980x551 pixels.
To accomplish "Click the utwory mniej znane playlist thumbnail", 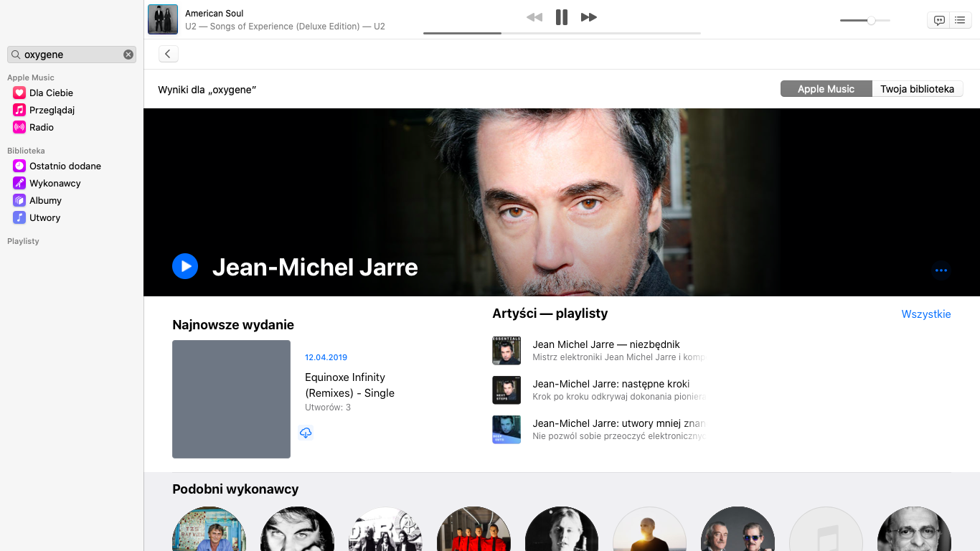I will [x=507, y=430].
